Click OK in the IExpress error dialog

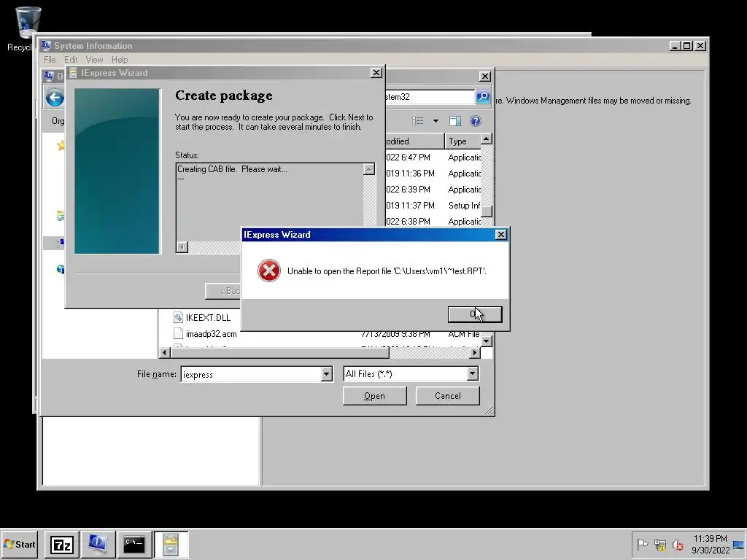(x=474, y=314)
